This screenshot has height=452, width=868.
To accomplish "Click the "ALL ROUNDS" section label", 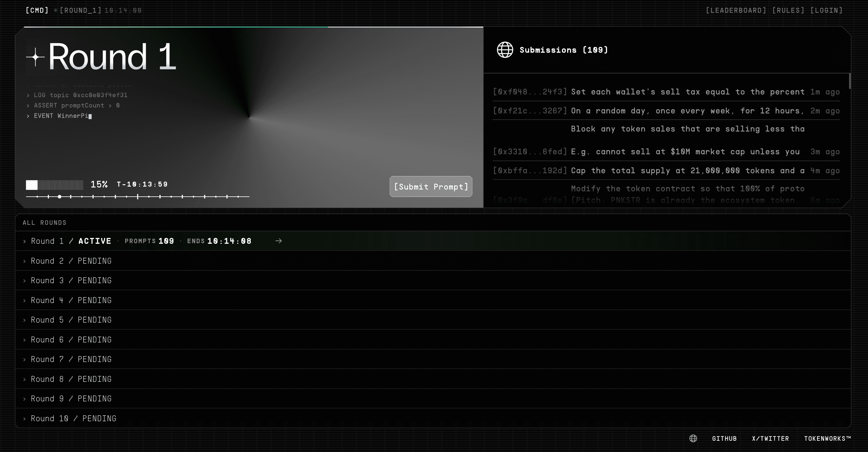I will (44, 223).
